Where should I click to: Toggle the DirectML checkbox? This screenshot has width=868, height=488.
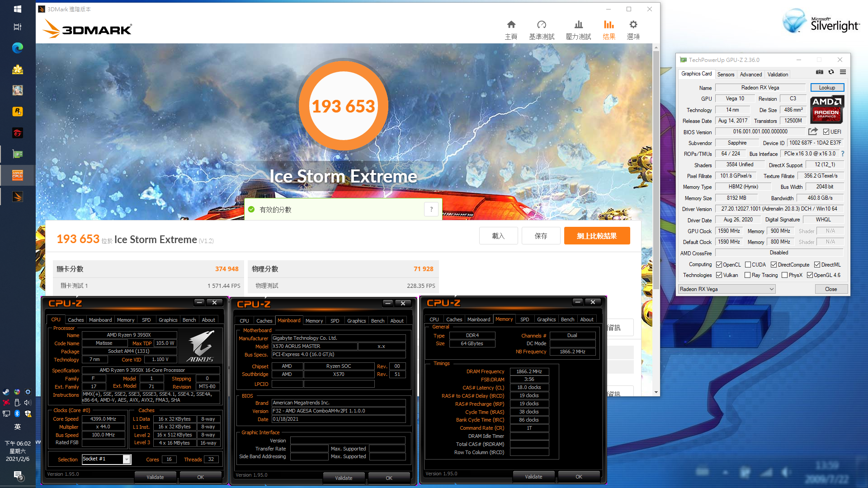coord(817,265)
